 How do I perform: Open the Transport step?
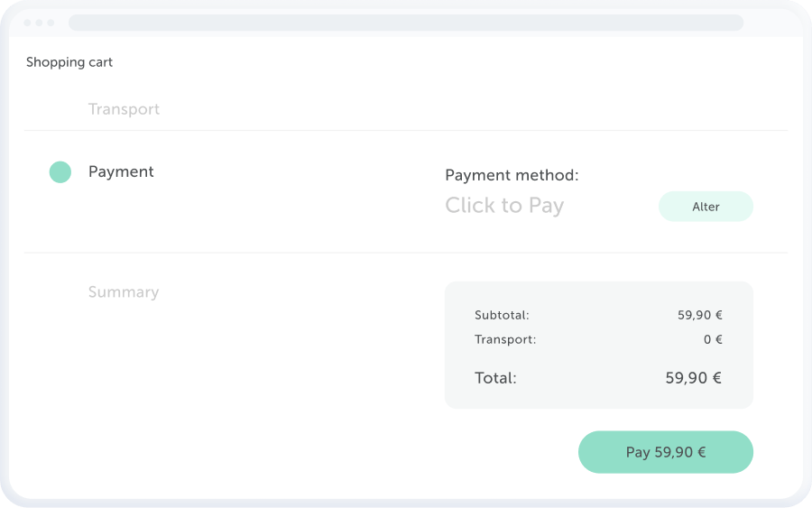coord(124,109)
